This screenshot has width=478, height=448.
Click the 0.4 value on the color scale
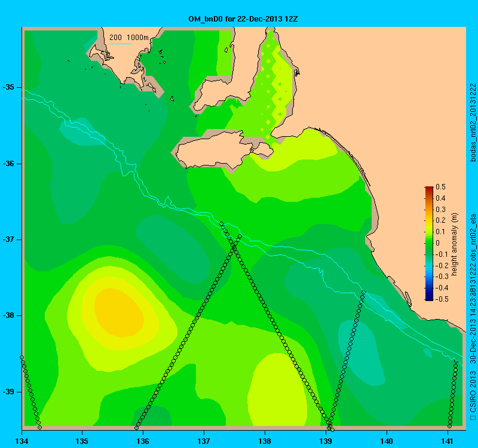click(x=440, y=198)
